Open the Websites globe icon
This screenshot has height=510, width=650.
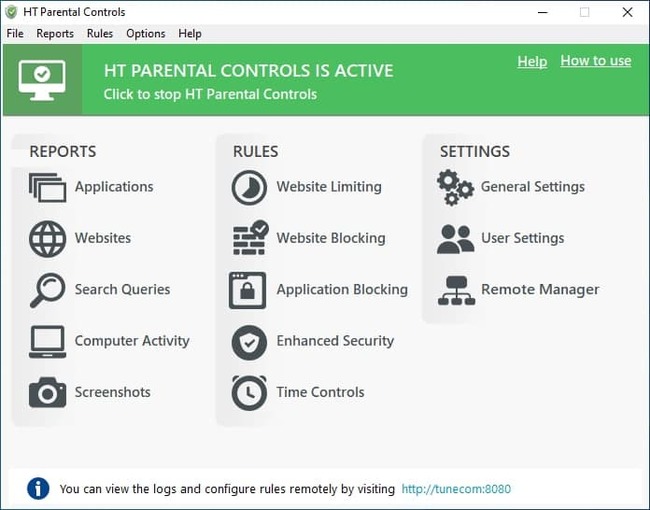tap(47, 239)
